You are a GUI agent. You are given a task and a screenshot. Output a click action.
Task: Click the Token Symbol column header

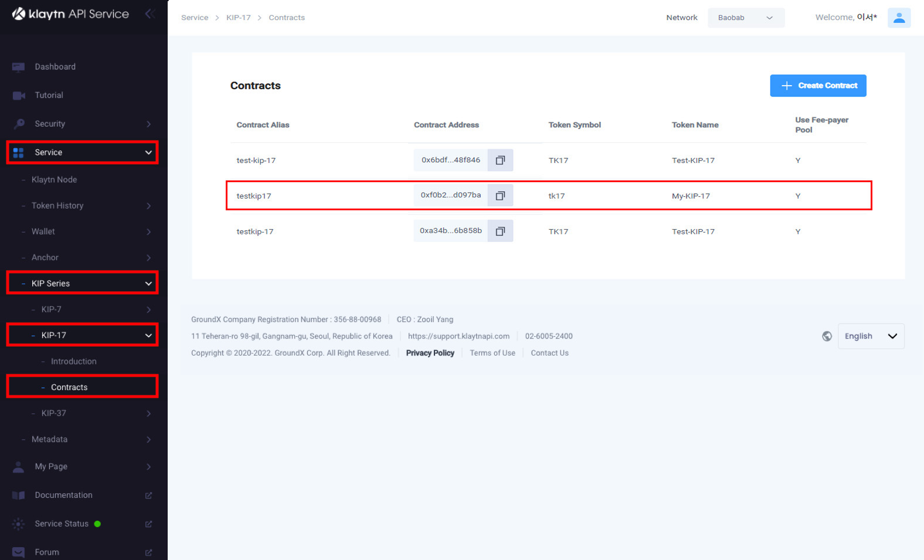(575, 125)
